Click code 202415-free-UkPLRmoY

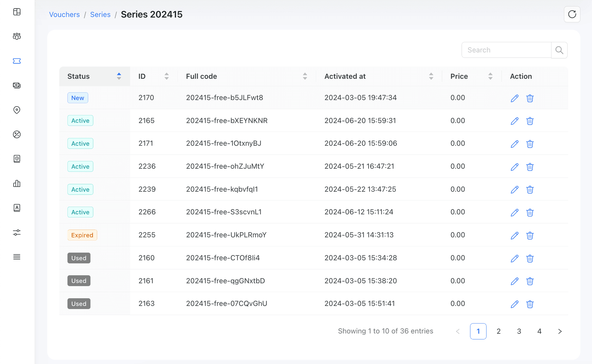point(226,235)
